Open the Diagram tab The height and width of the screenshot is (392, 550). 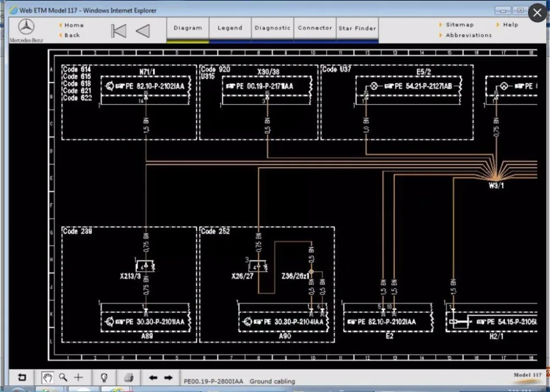188,28
